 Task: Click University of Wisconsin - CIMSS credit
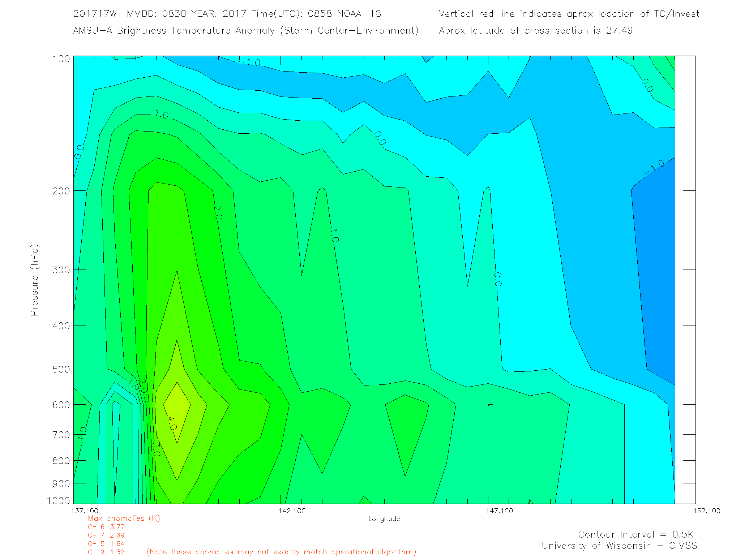coord(619,546)
